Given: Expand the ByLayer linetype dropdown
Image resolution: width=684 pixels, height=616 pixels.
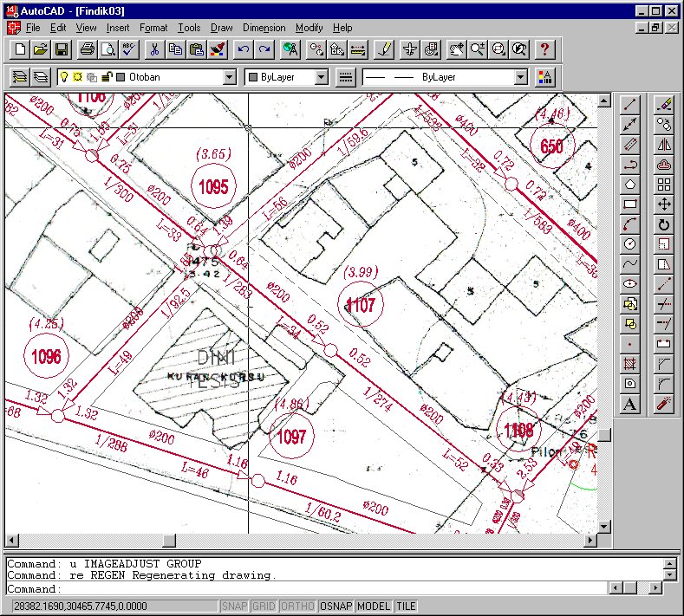Looking at the screenshot, I should tap(520, 77).
